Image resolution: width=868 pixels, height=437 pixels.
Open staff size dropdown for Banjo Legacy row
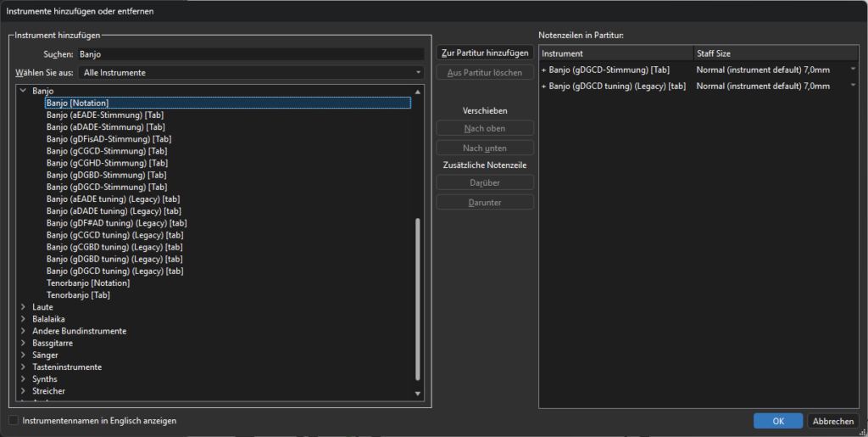853,86
